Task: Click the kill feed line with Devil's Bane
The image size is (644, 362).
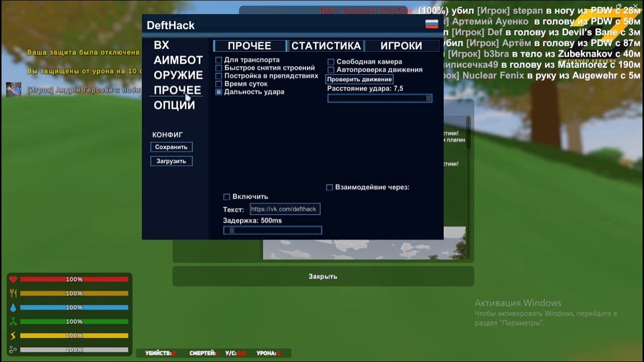Action: pos(542,32)
